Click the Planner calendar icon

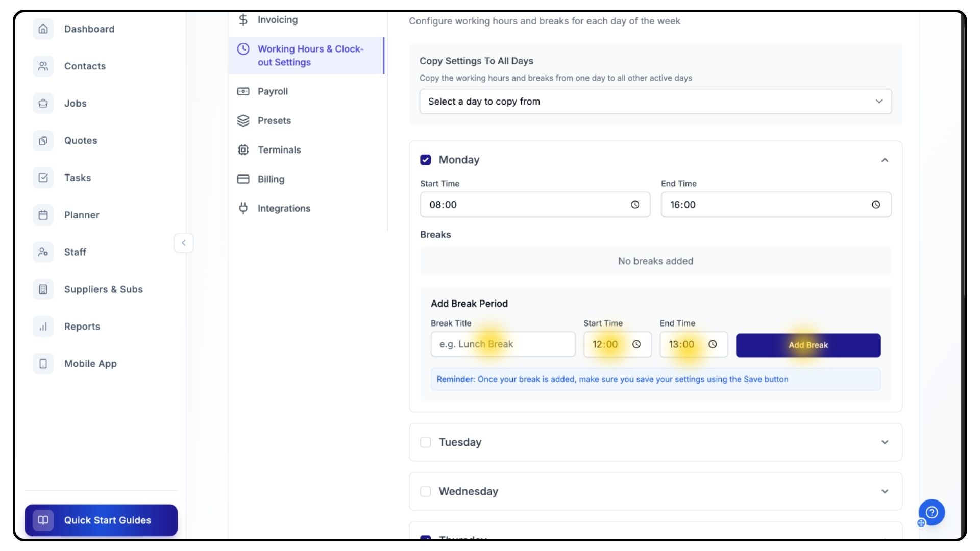[x=43, y=215]
